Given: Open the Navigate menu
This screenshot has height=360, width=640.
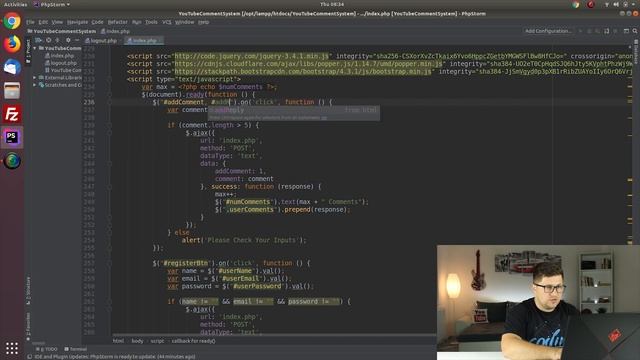Looking at the screenshot, I should 77,22.
